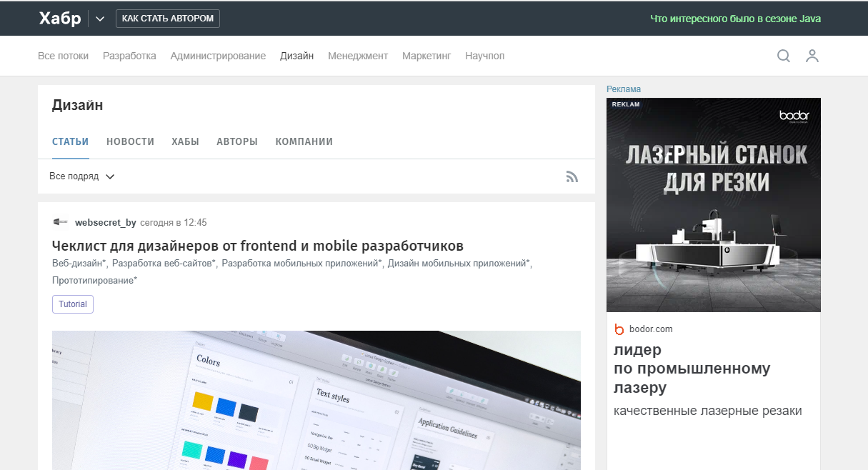Viewport: 868px width, 470px height.
Task: Open the Чеклист для дизайнеров article title
Action: tap(258, 246)
